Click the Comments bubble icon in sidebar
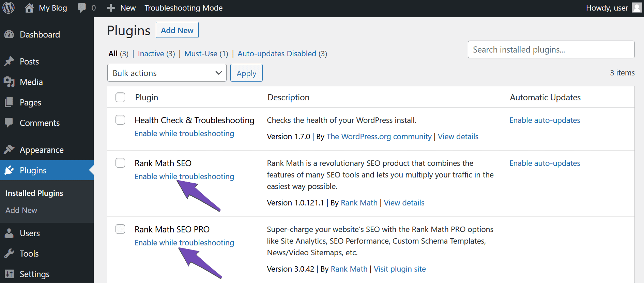This screenshot has width=644, height=286. 9,123
